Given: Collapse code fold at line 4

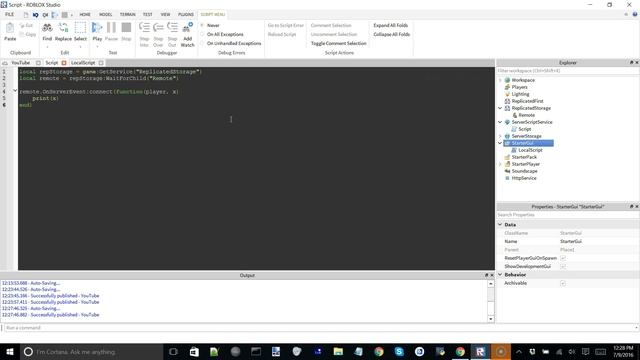Looking at the screenshot, I should [15, 91].
